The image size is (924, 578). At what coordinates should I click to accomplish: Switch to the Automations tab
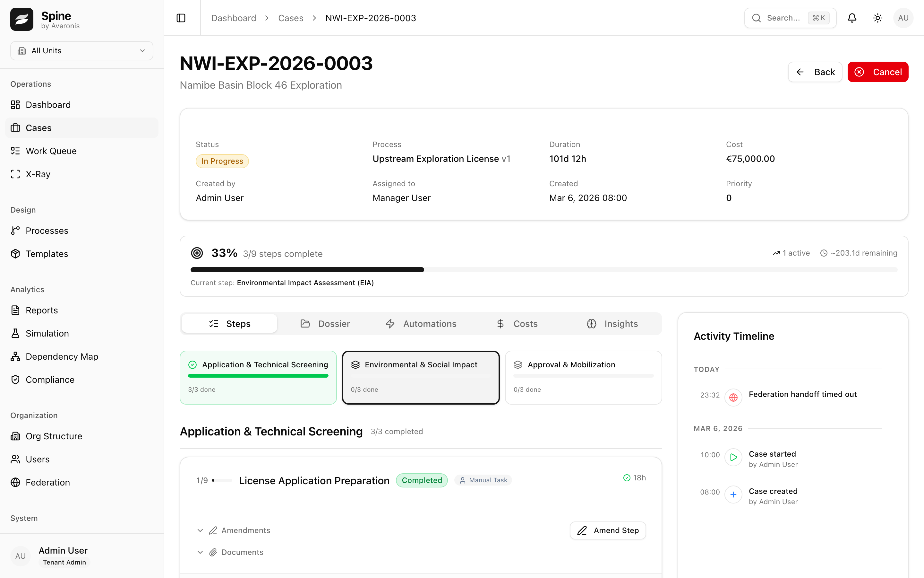point(421,324)
